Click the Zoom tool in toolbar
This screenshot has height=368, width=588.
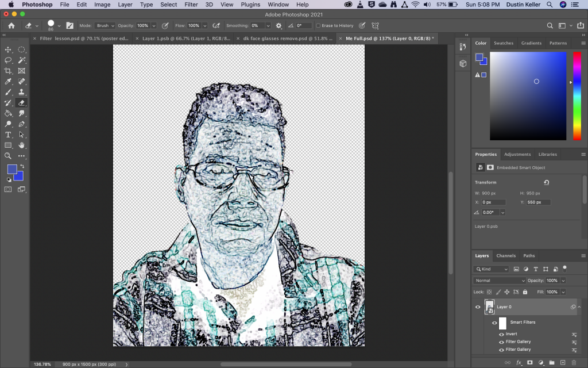tap(8, 156)
